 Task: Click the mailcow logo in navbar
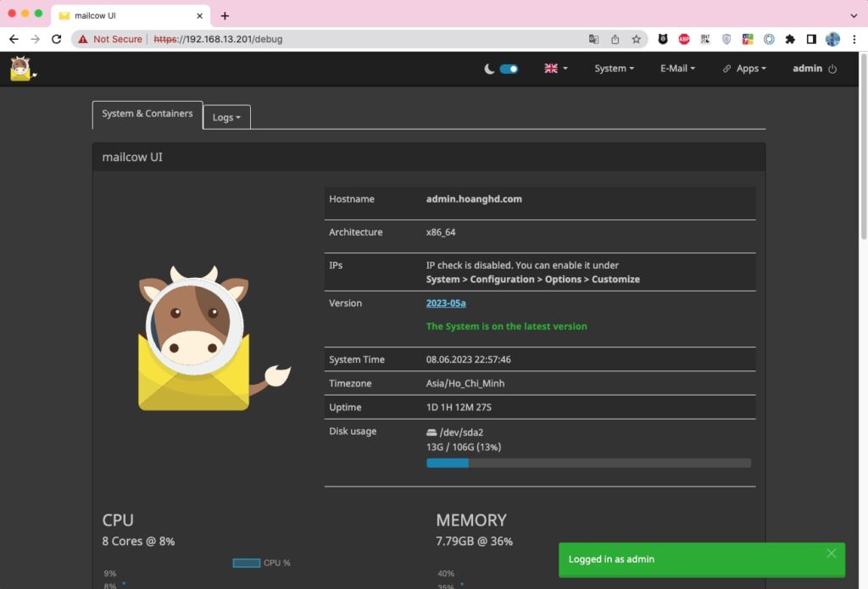coord(22,69)
